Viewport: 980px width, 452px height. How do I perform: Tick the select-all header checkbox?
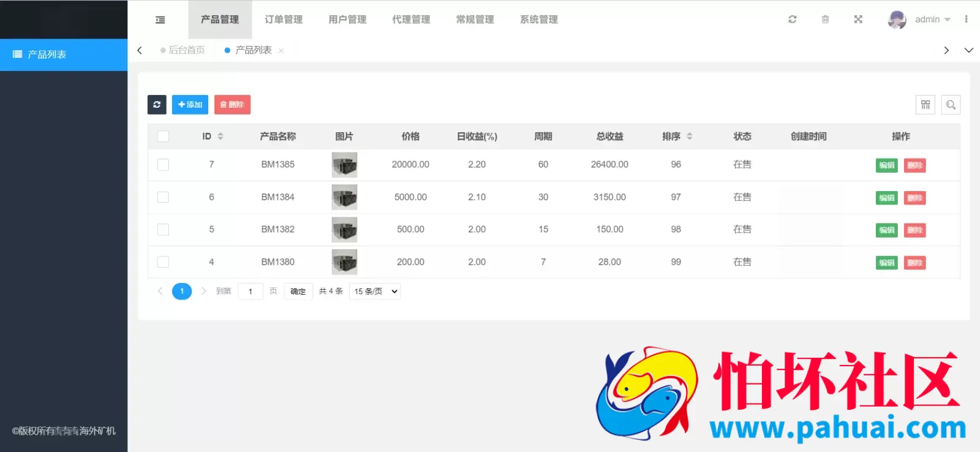(x=163, y=137)
